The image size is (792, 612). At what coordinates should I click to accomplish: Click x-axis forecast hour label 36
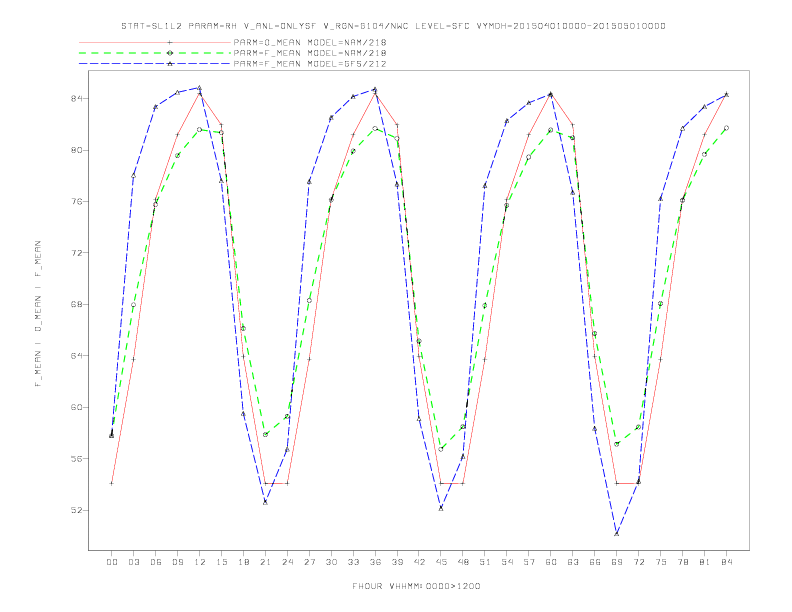375,562
